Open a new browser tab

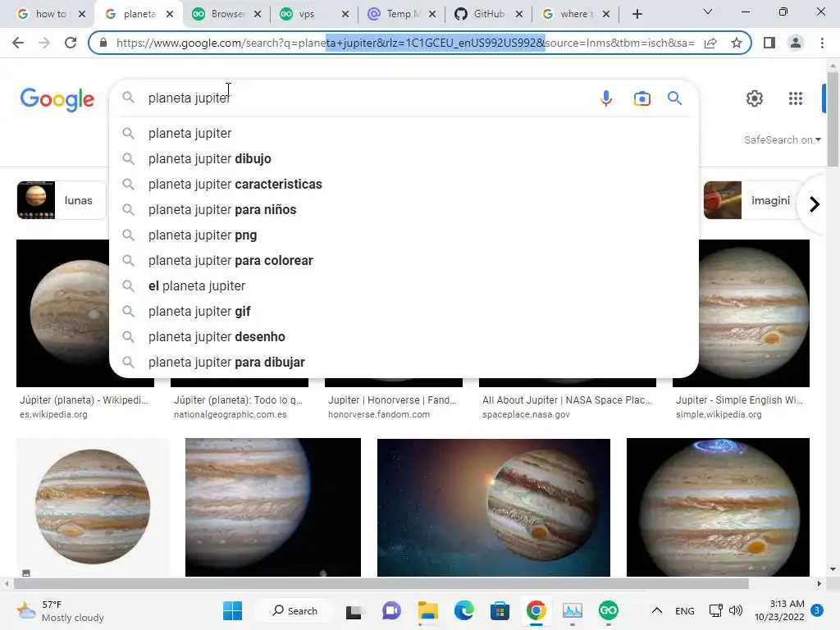637,14
